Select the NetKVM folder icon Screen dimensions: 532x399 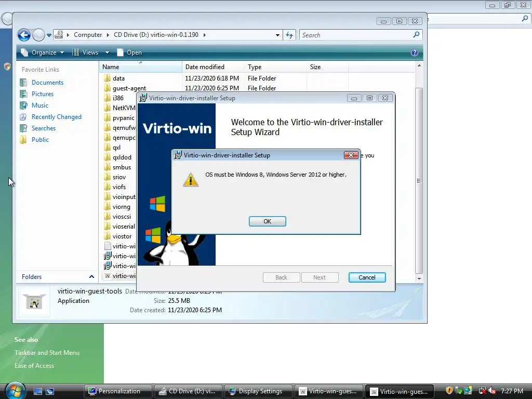pyautogui.click(x=107, y=108)
